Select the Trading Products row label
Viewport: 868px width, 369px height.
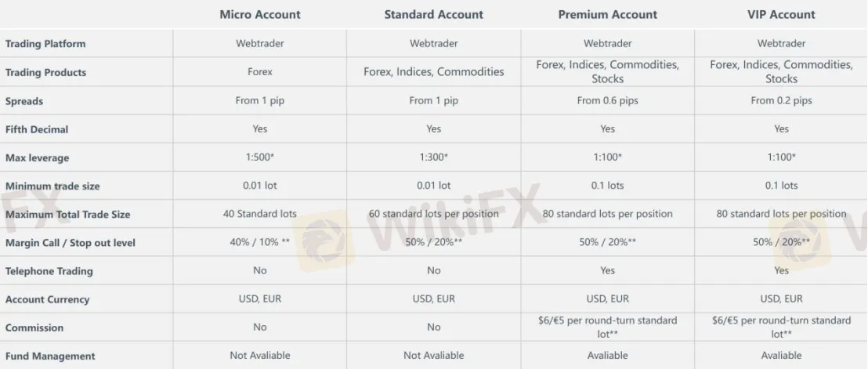(45, 72)
